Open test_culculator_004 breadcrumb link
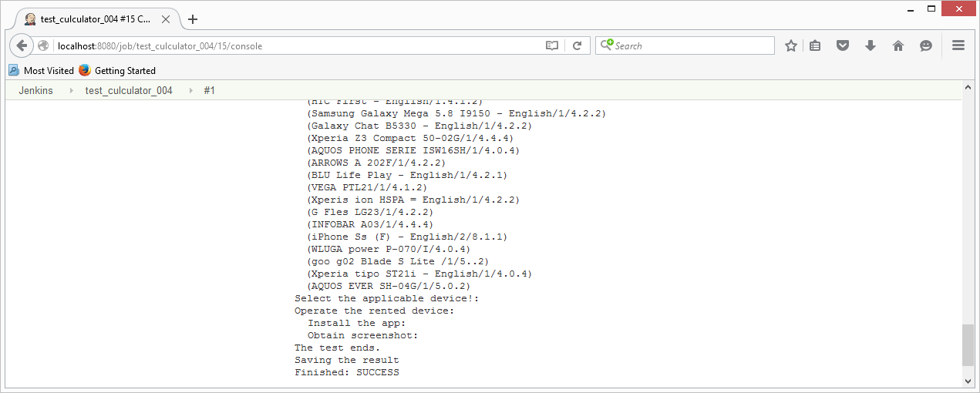The height and width of the screenshot is (393, 980). (x=129, y=90)
